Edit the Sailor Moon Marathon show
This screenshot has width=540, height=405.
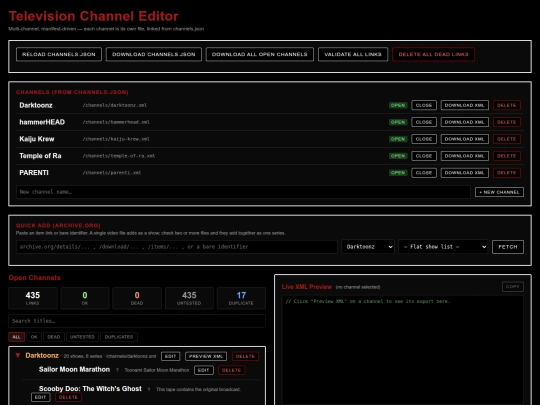pos(204,370)
